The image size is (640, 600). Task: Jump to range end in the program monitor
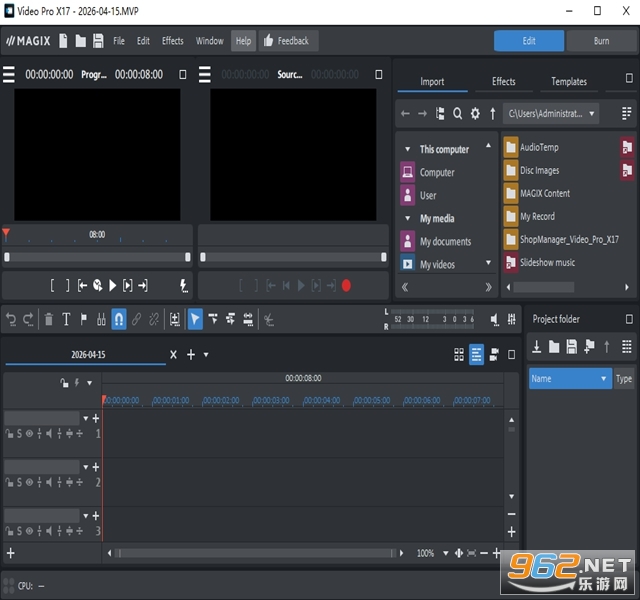[x=142, y=285]
